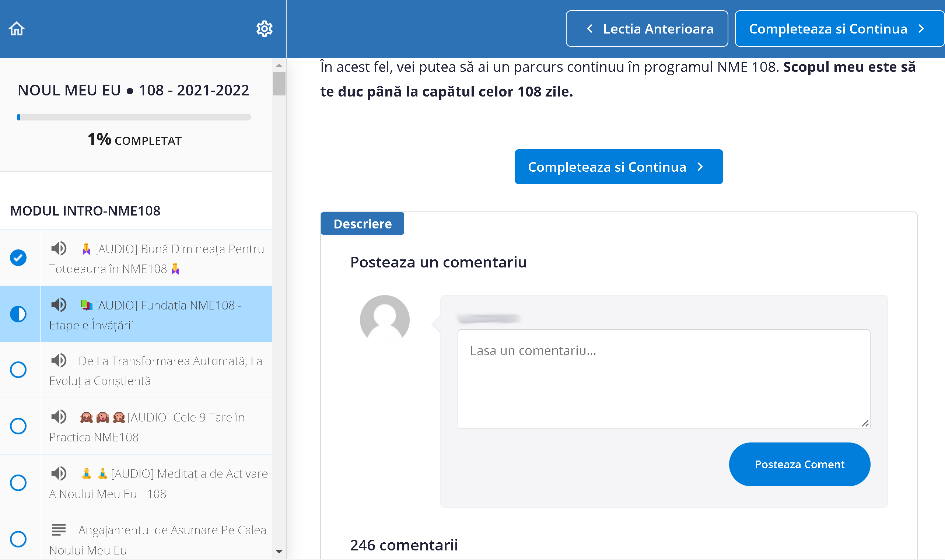Open lesson Meditația de Activare A Noului Meu Eu
This screenshot has height=560, width=945.
(x=156, y=483)
